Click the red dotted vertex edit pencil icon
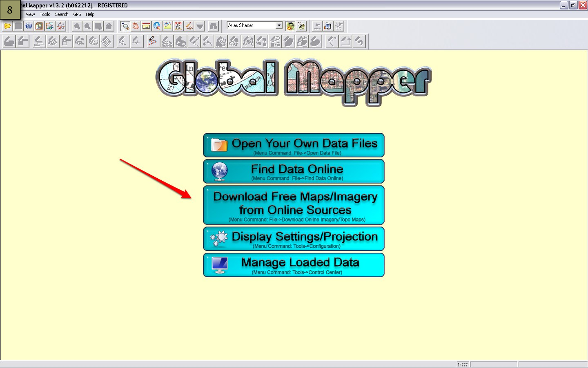Screen dimensions: 588x368 coord(153,41)
